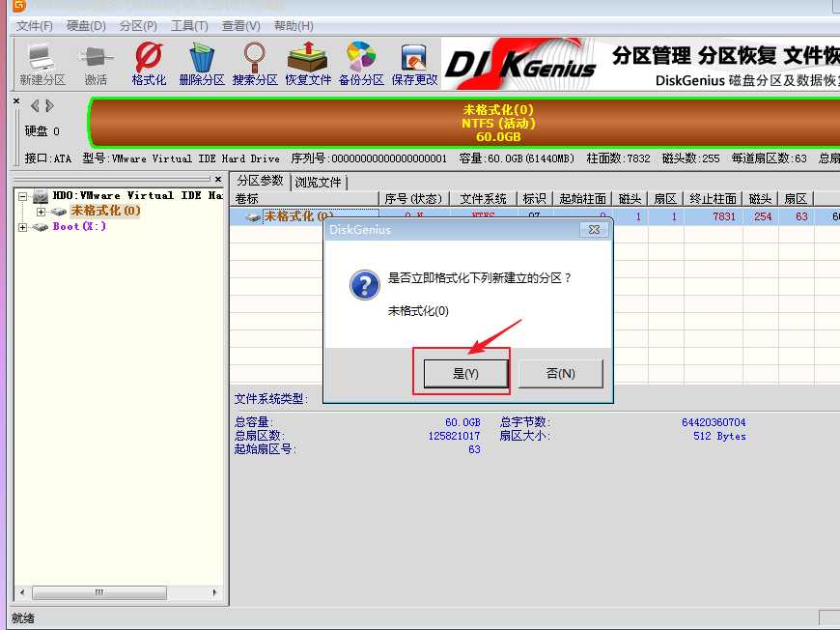Open the 工具(T) menu

point(189,26)
